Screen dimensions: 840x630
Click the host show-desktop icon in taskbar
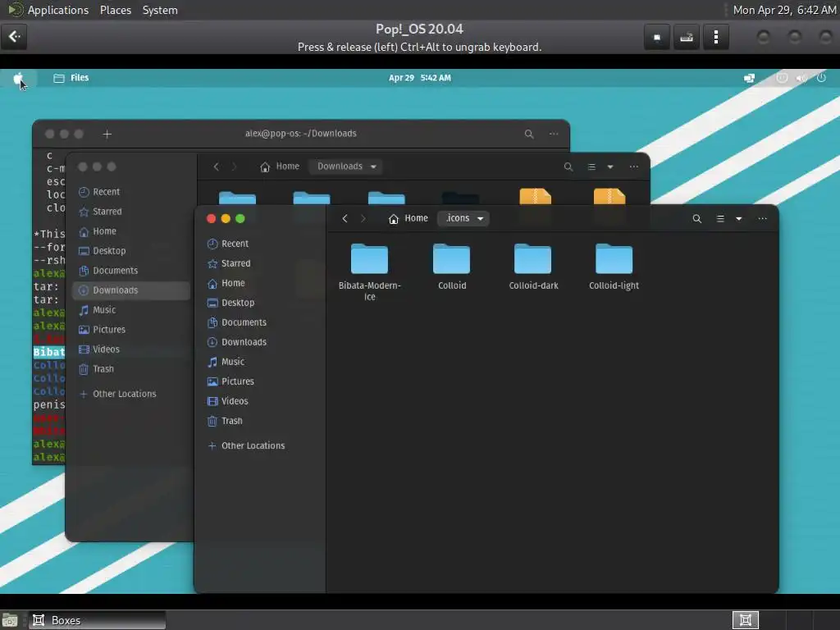(10, 620)
